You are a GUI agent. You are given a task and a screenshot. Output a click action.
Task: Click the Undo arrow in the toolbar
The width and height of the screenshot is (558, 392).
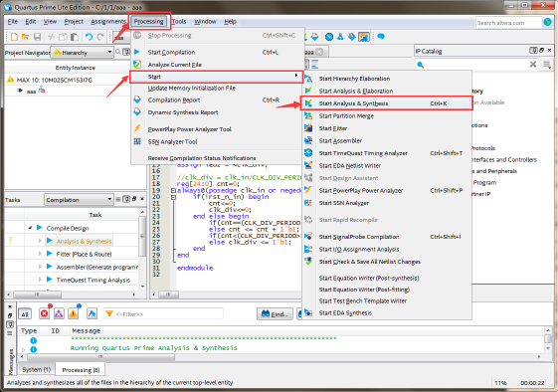[89, 37]
